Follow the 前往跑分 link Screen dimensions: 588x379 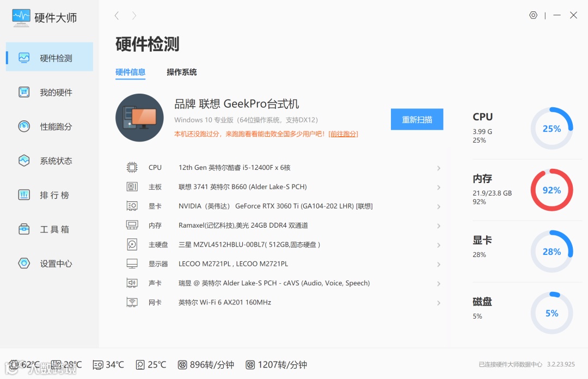pos(343,134)
